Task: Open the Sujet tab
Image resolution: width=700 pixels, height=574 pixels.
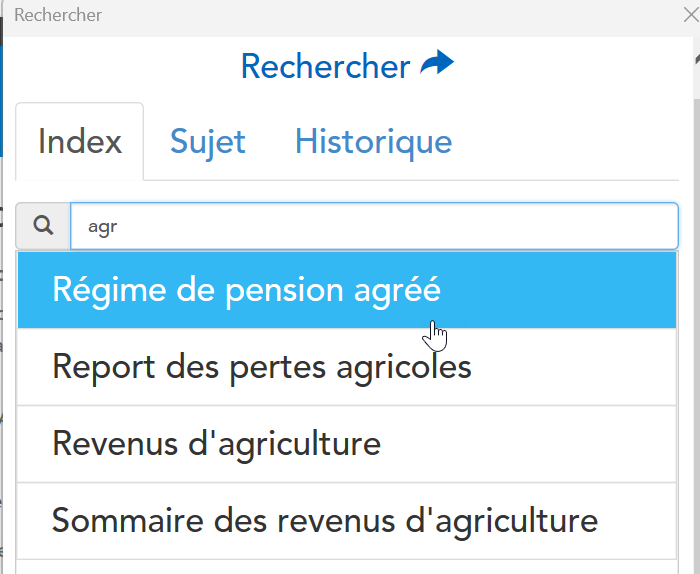Action: tap(208, 142)
